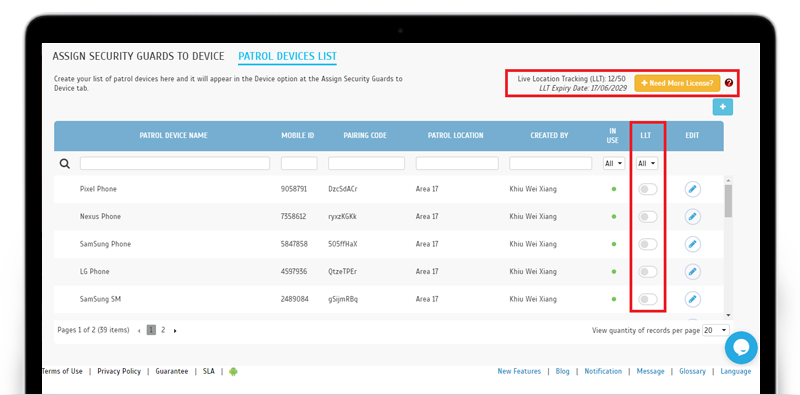
Task: Sort by Mobile ID column header
Action: pos(298,136)
